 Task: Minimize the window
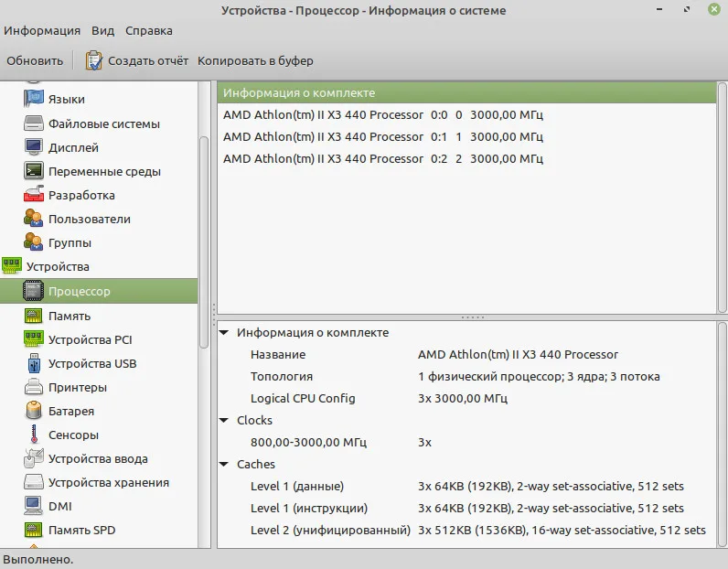659,9
